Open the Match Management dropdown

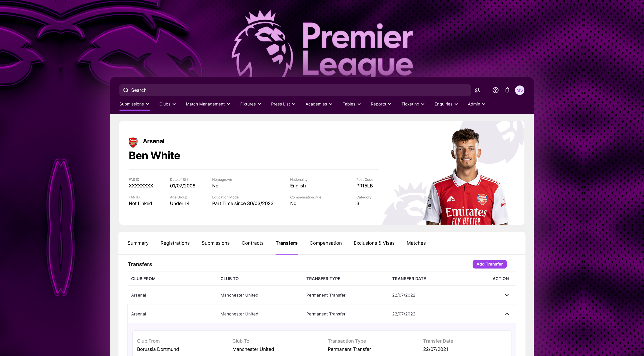click(208, 104)
